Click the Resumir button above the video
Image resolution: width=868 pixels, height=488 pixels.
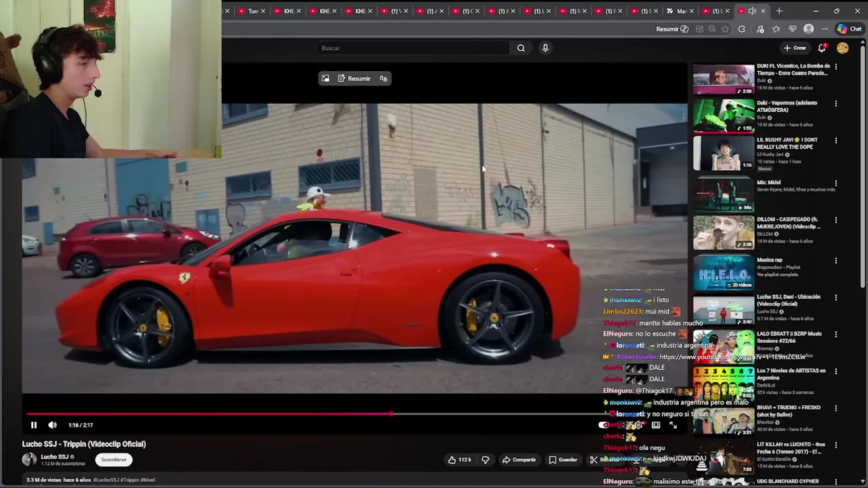pyautogui.click(x=354, y=79)
